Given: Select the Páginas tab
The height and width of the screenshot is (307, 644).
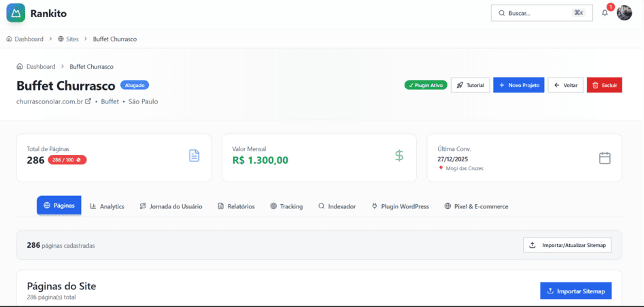Looking at the screenshot, I should point(59,206).
